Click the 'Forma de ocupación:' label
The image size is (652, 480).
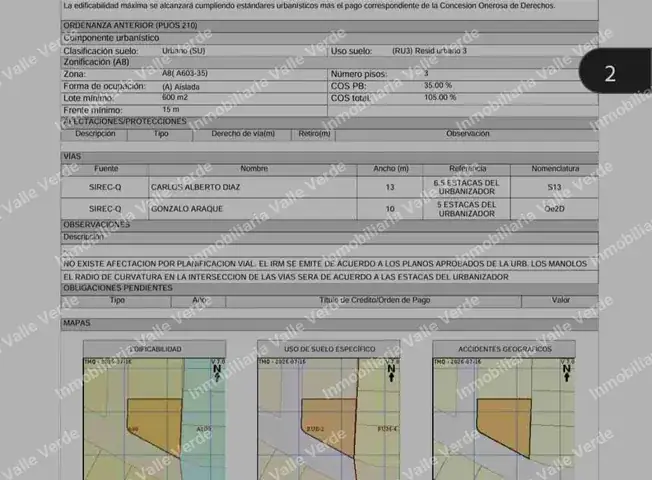[104, 86]
